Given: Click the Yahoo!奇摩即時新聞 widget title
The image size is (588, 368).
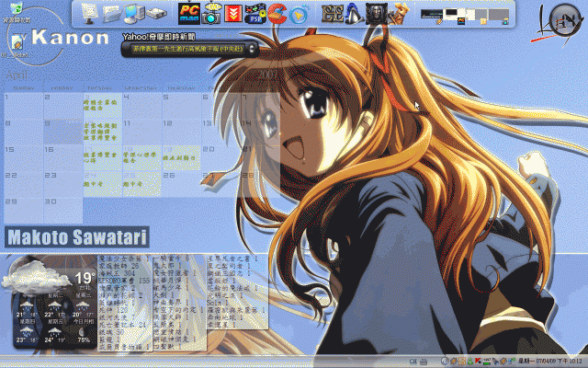Looking at the screenshot, I should pyautogui.click(x=159, y=37).
